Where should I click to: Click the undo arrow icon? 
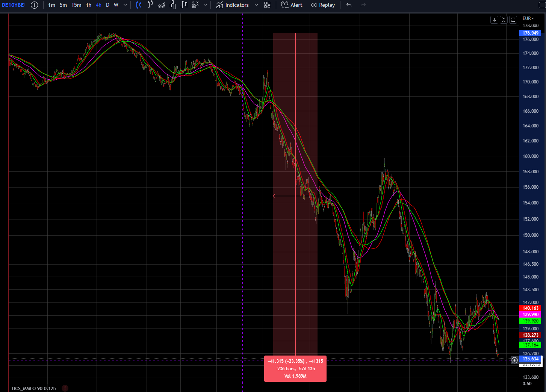coord(348,5)
